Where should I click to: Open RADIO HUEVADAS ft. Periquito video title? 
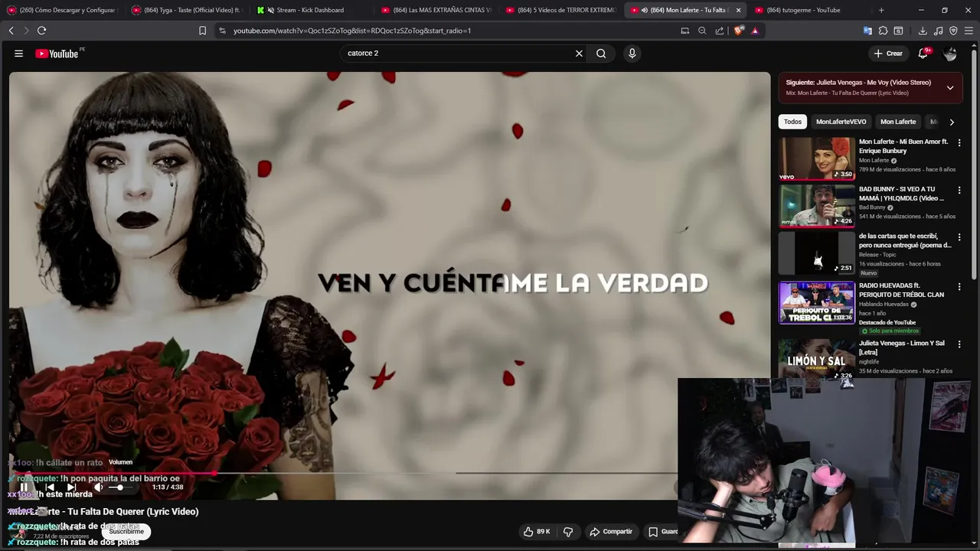coord(901,289)
